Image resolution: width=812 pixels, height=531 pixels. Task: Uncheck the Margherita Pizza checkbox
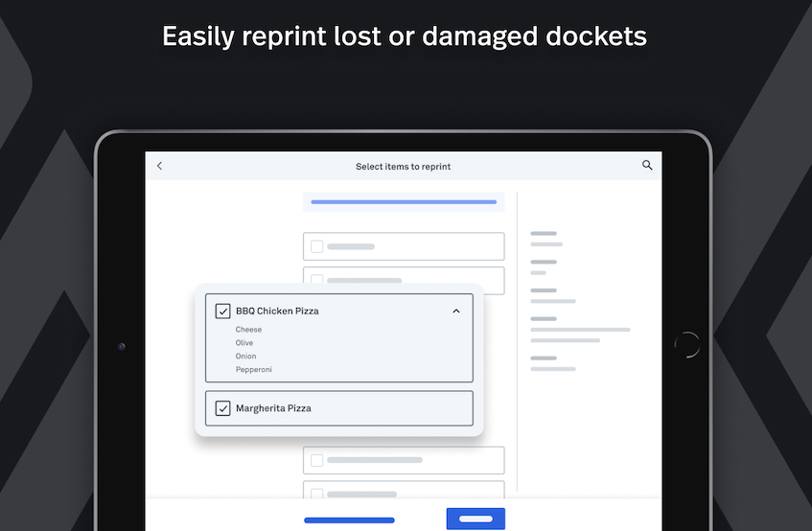pos(222,408)
